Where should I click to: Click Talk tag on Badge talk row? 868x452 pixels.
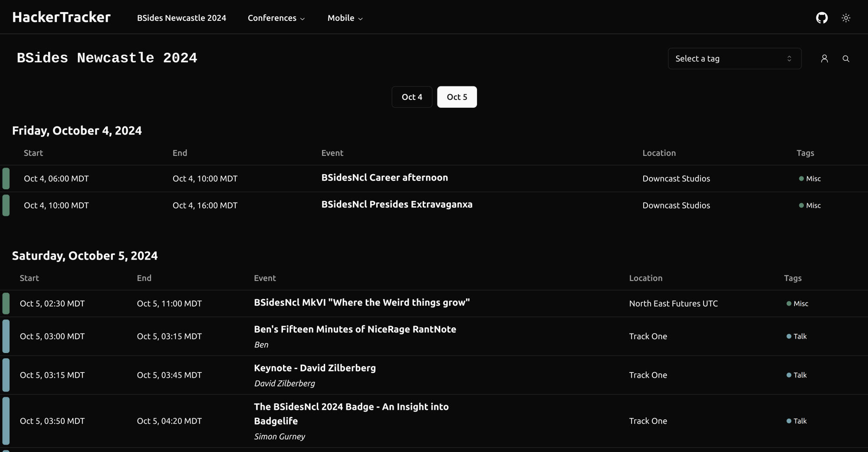[x=796, y=421]
